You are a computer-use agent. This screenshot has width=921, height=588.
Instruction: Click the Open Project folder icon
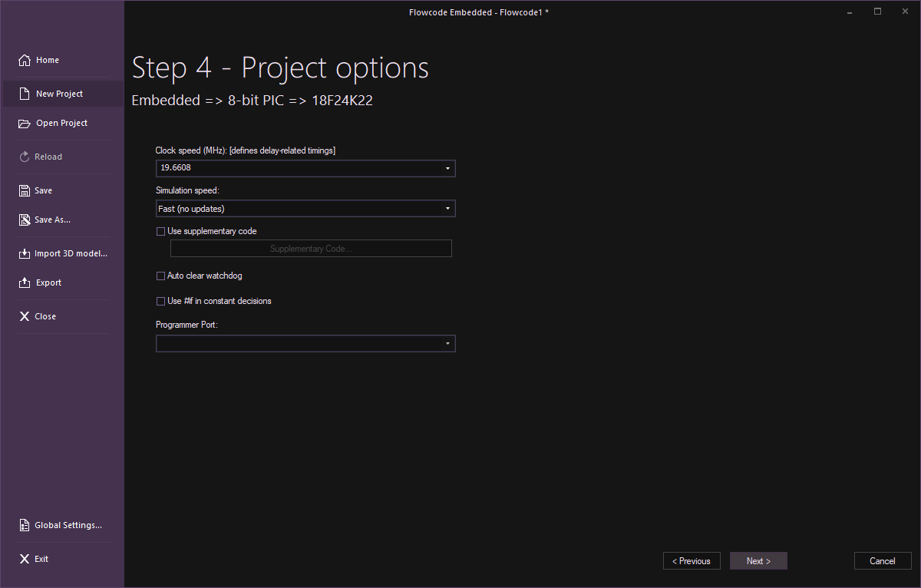click(x=25, y=123)
